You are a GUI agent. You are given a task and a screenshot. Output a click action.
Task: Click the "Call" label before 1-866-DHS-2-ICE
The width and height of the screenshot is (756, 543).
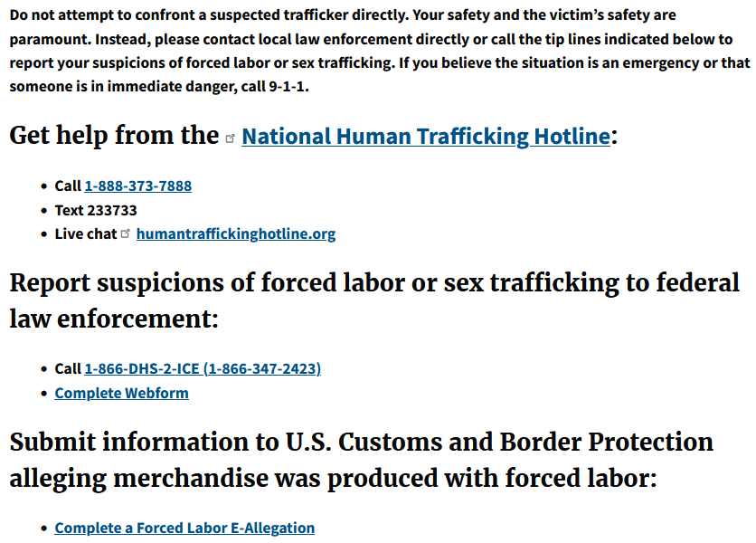click(68, 368)
